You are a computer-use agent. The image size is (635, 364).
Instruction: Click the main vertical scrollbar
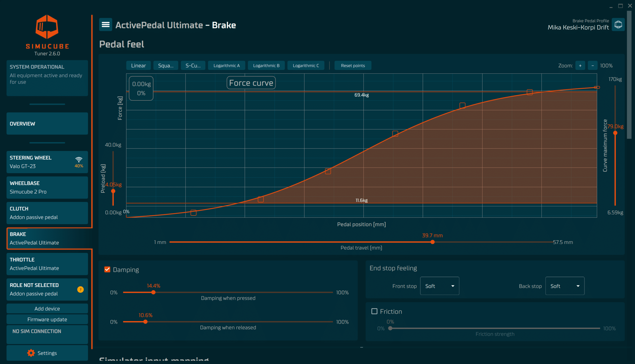point(629,75)
